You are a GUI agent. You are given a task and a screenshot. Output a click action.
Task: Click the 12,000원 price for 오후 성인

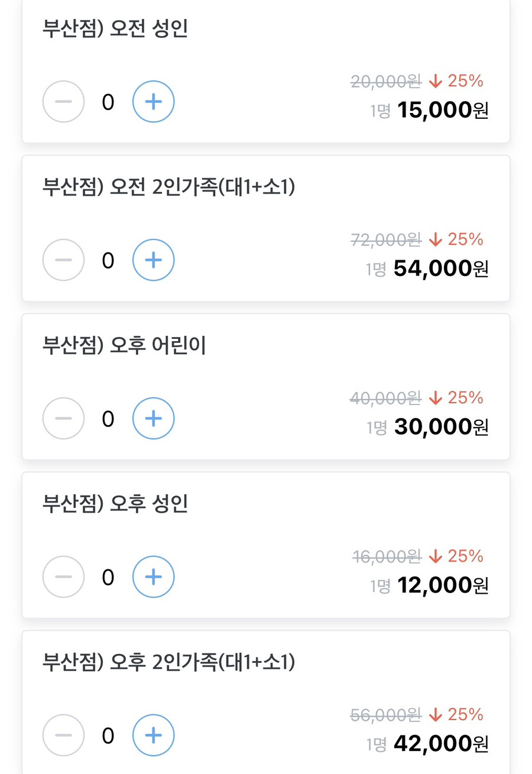point(443,585)
